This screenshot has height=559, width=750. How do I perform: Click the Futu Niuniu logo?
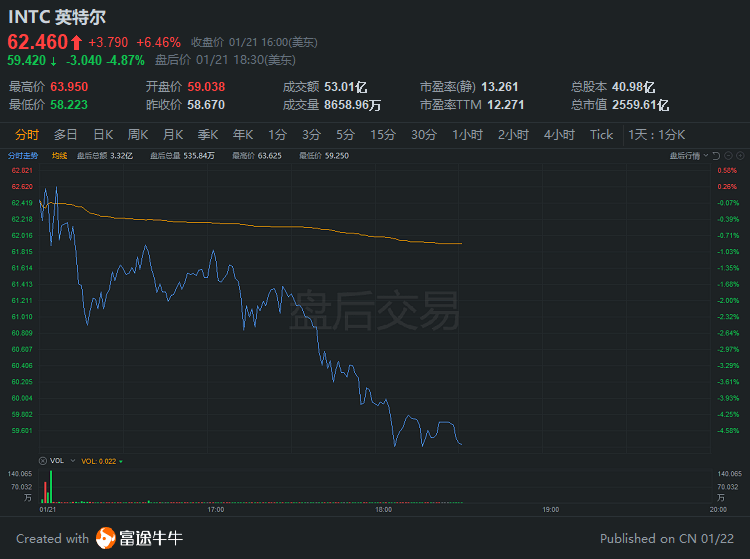[x=139, y=538]
